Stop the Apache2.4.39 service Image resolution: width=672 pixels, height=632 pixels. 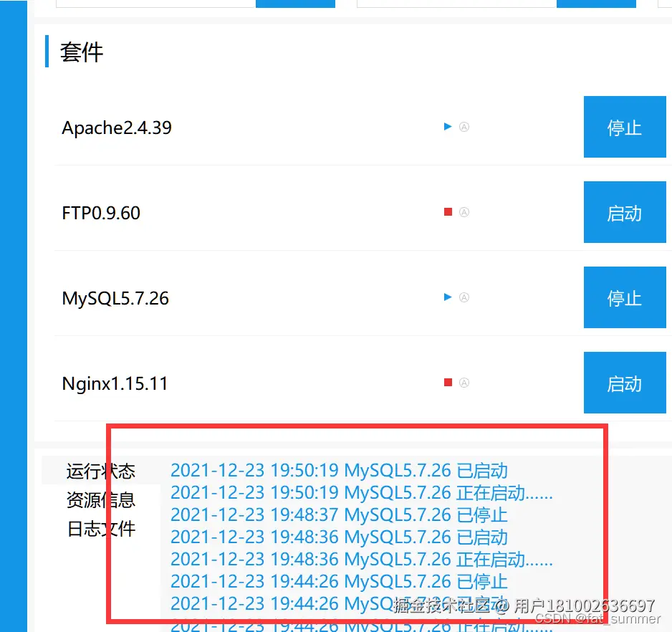pyautogui.click(x=625, y=127)
